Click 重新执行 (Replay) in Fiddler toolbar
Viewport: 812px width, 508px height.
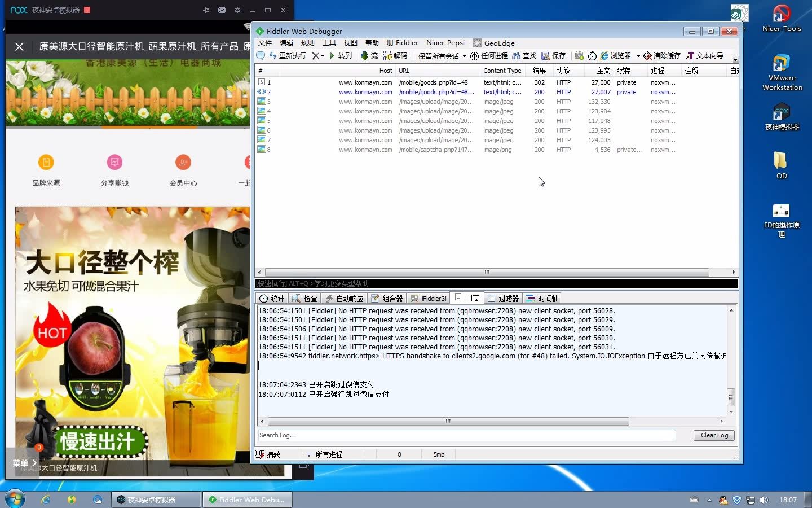288,56
